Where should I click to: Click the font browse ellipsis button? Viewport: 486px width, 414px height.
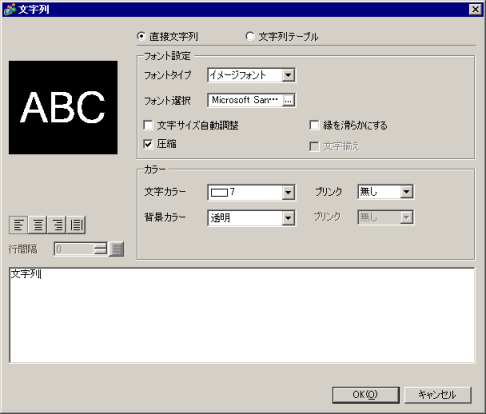tap(288, 100)
